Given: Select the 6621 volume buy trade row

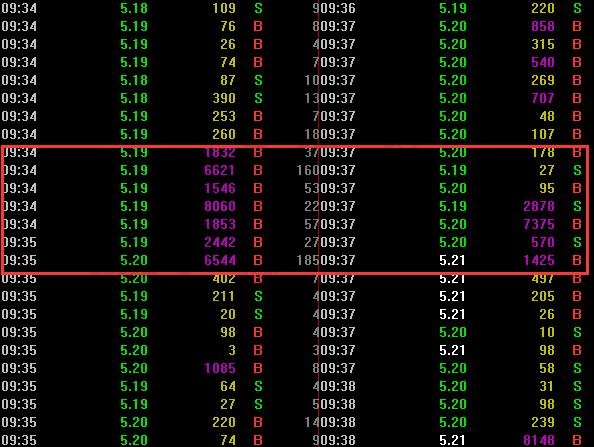Looking at the screenshot, I should 132,170.
